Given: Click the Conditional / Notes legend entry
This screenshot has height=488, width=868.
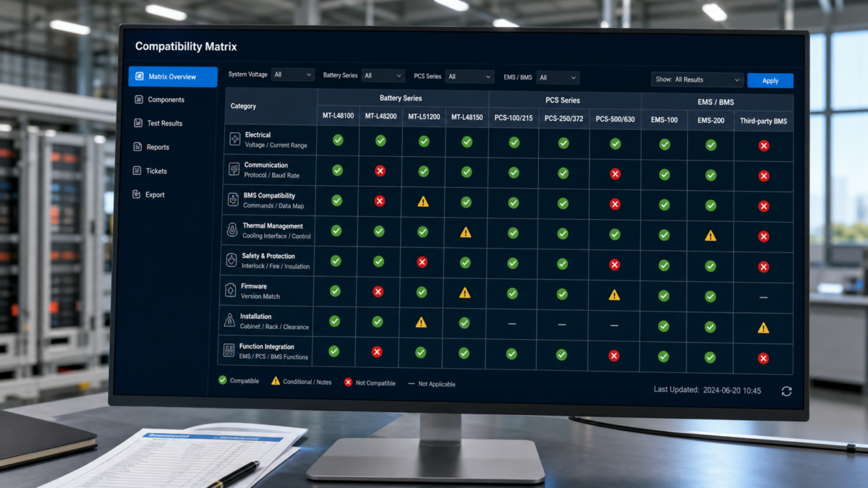Looking at the screenshot, I should click(x=302, y=382).
